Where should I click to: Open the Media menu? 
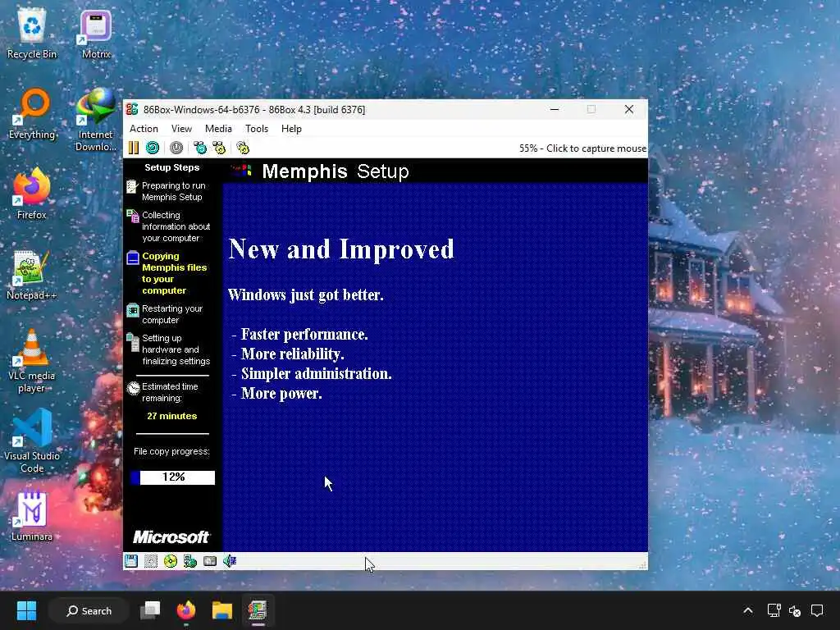(218, 129)
